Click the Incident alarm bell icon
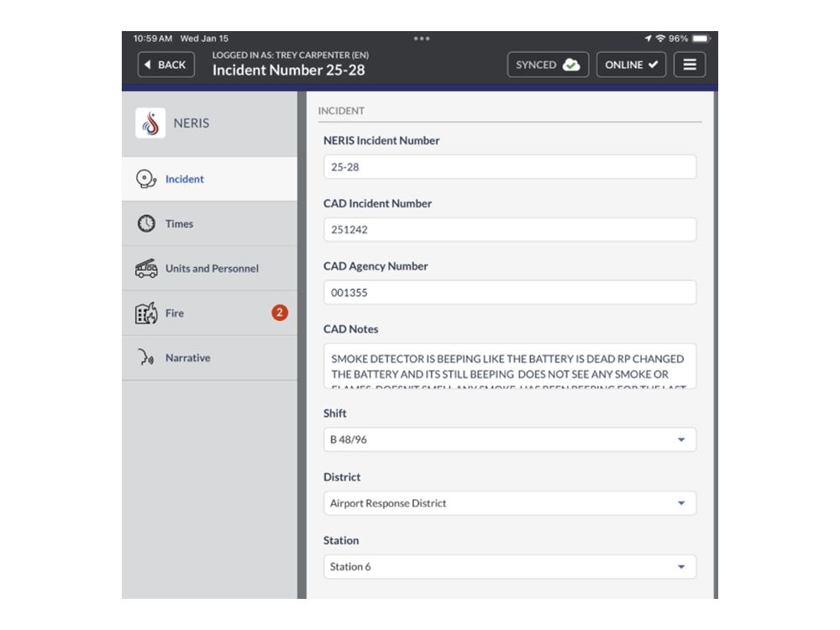Image resolution: width=840 pixels, height=630 pixels. [x=146, y=179]
